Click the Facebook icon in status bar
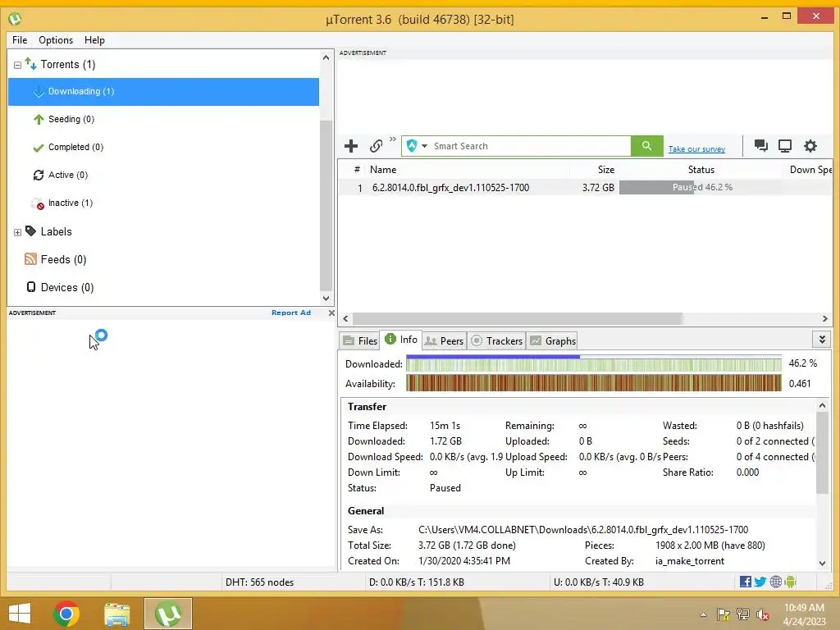Screen dimensions: 840x630 [745, 582]
